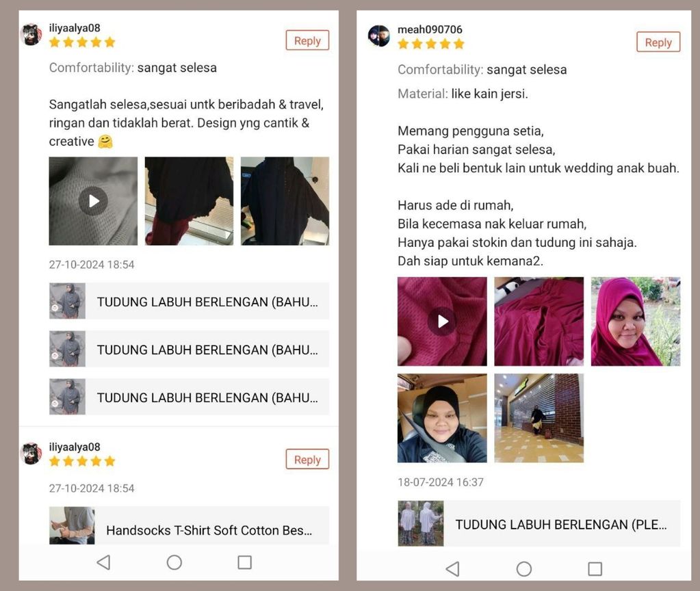Tap back triangle icon on right phone

453,568
